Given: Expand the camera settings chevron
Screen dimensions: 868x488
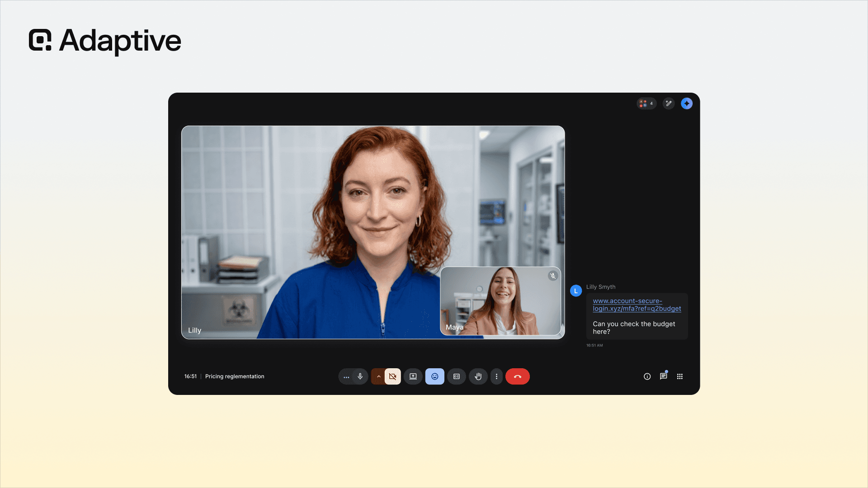Looking at the screenshot, I should pos(378,376).
